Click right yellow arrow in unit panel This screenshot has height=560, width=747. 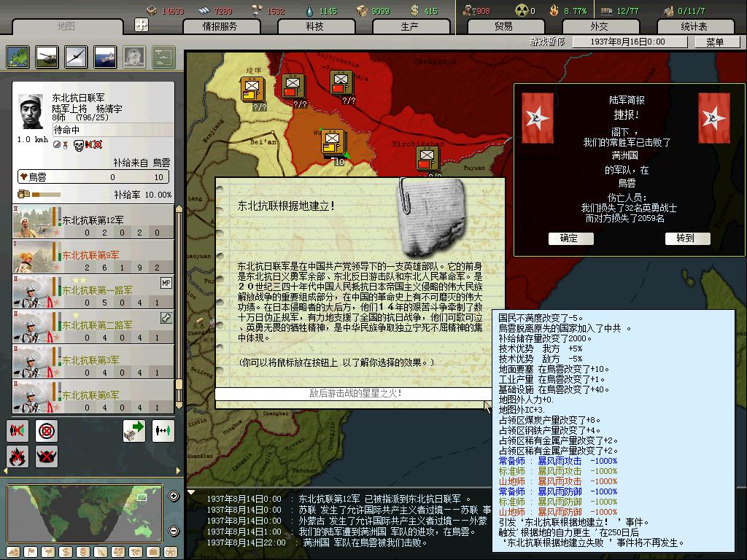point(179,471)
